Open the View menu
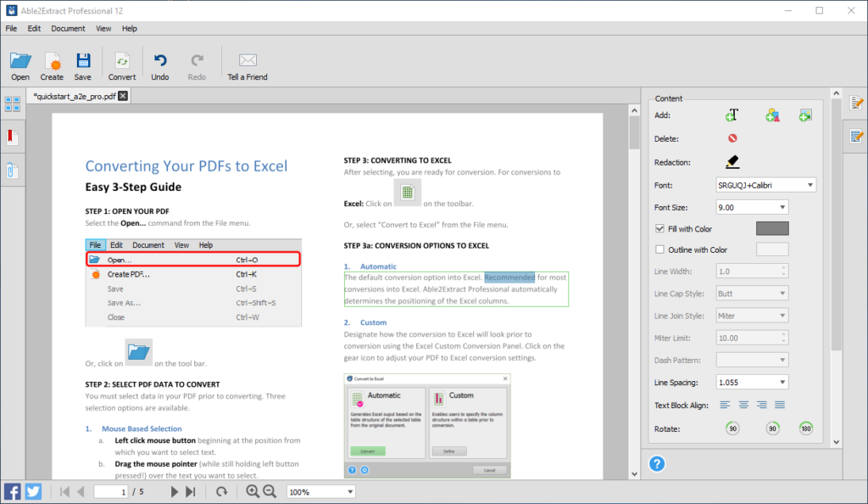Viewport: 868px width, 504px height. [x=103, y=28]
